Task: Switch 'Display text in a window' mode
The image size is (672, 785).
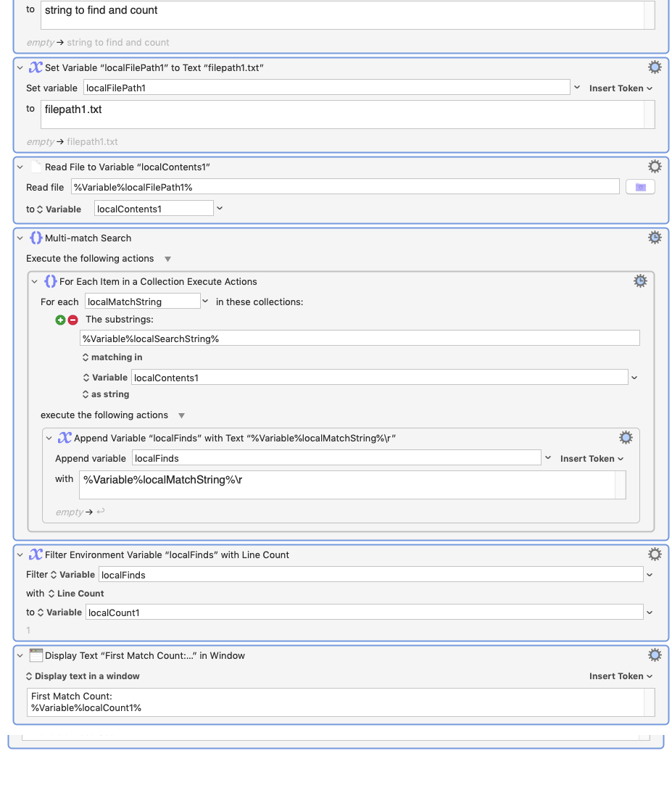Action: tap(83, 676)
